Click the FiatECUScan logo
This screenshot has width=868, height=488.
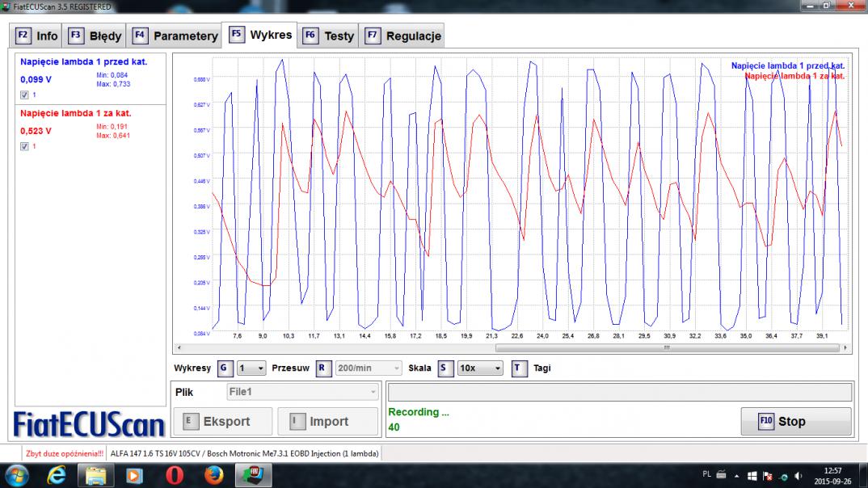(x=89, y=425)
